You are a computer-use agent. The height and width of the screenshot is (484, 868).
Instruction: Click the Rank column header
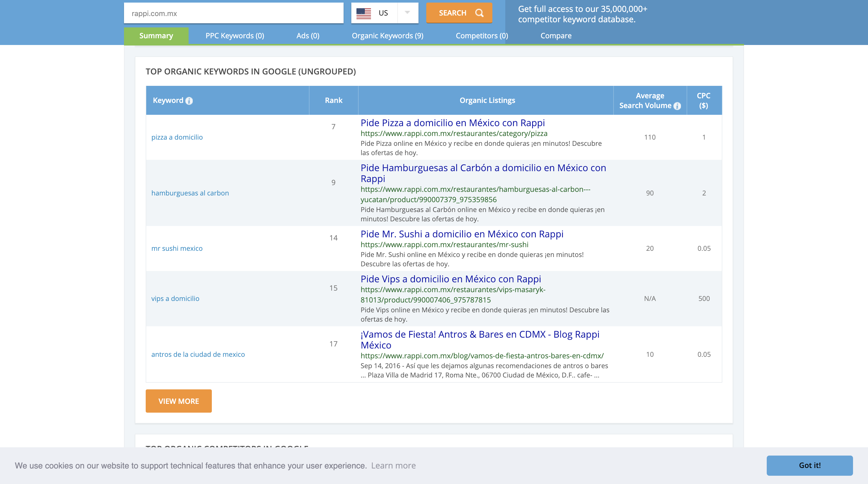tap(334, 101)
